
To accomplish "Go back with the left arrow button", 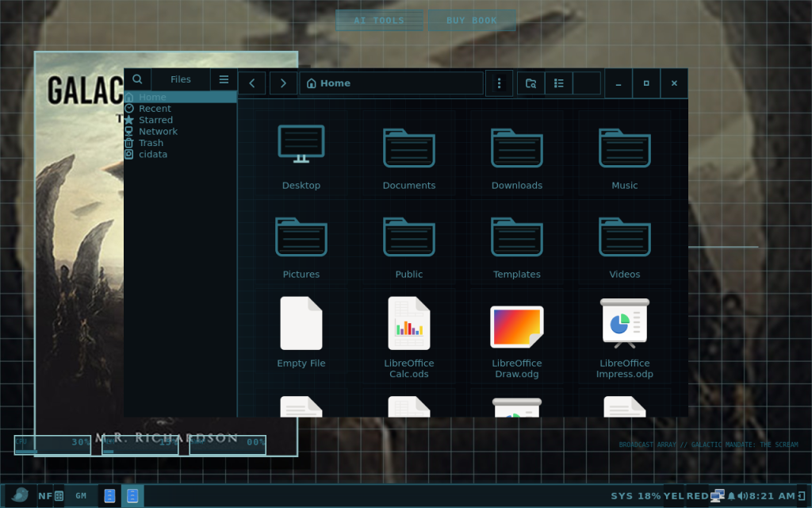I will click(x=252, y=83).
